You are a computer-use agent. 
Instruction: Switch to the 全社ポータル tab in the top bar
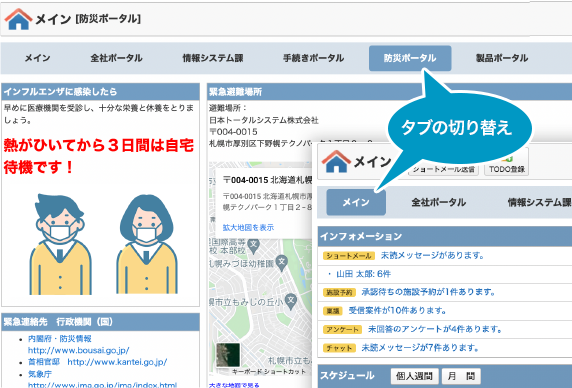[116, 58]
